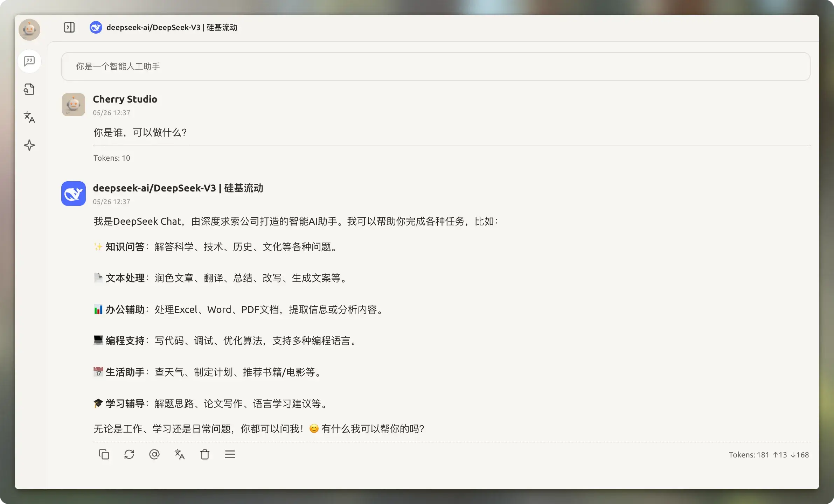Screen dimensions: 834x504
Task: Click the DeepSeek logo in header
Action: pos(96,27)
